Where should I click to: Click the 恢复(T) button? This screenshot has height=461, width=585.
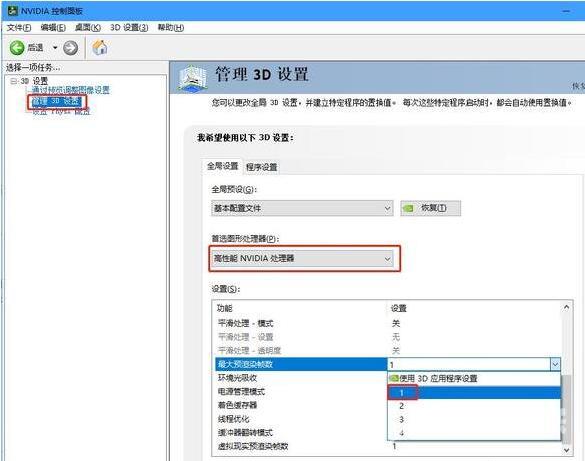pos(431,208)
